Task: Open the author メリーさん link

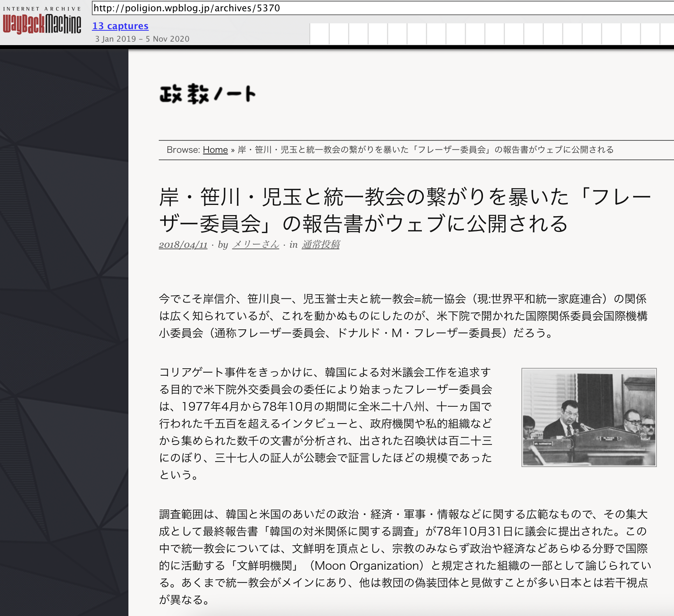Action: tap(256, 245)
